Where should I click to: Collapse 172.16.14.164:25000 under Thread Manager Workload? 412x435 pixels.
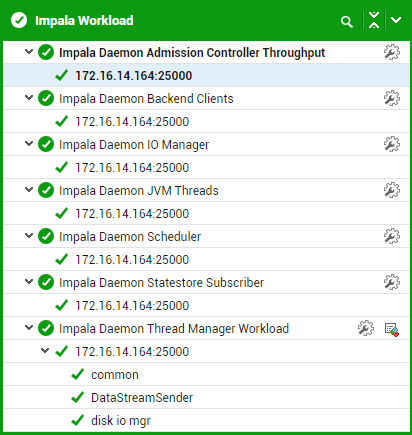45,351
